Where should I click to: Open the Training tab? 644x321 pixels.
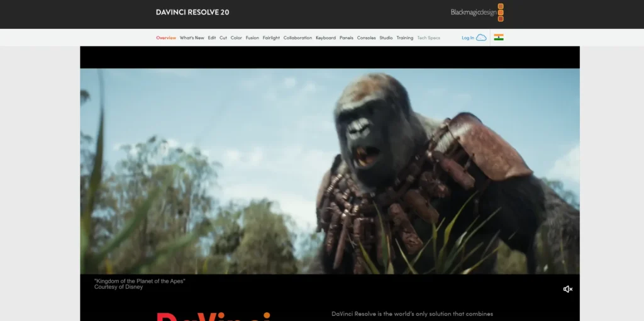pos(404,38)
